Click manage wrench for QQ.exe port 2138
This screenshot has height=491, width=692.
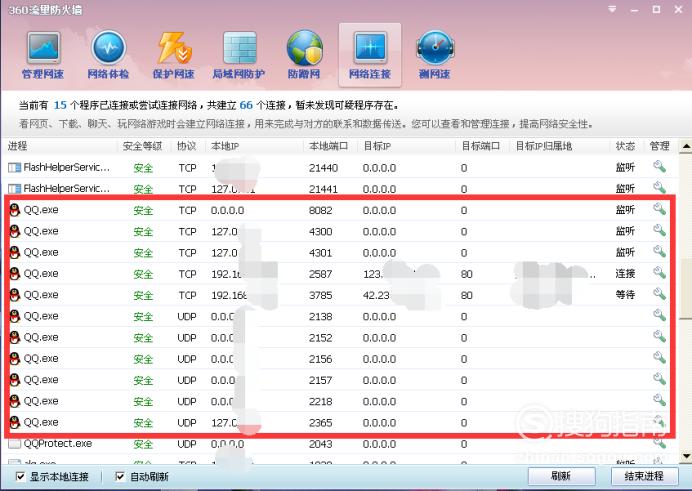point(659,315)
